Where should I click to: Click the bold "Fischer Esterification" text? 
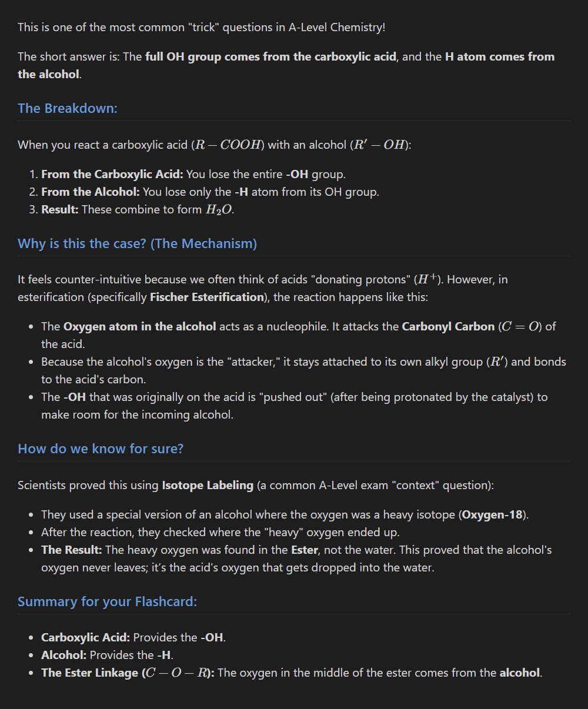[x=207, y=297]
